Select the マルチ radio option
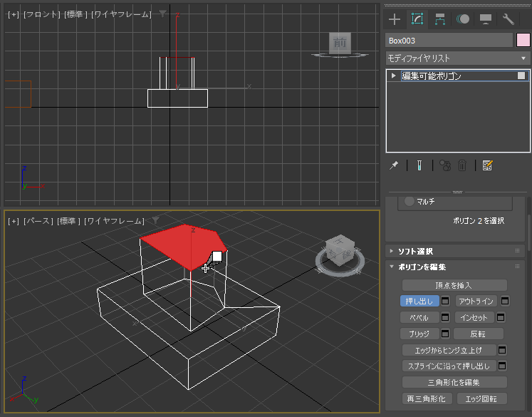532x417 pixels. tap(410, 201)
